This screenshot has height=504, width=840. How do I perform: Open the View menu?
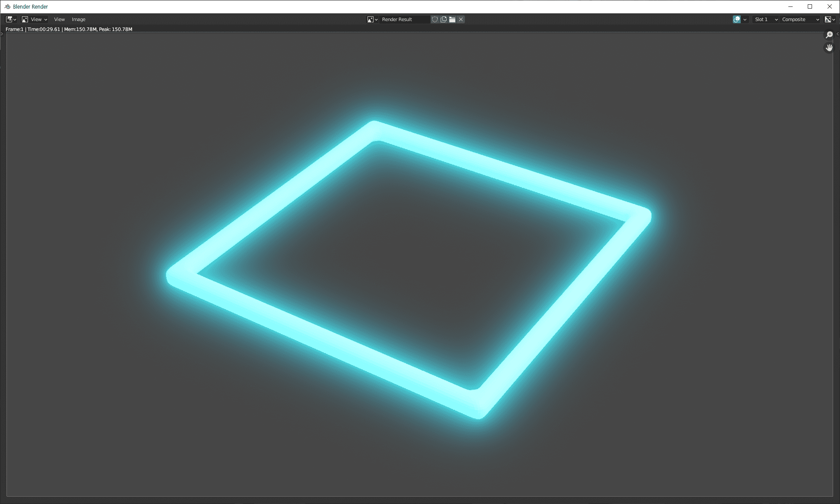pyautogui.click(x=59, y=19)
